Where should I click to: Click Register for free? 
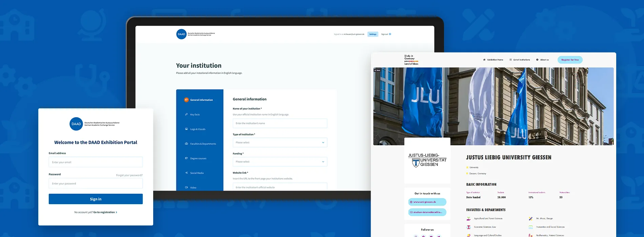(570, 60)
